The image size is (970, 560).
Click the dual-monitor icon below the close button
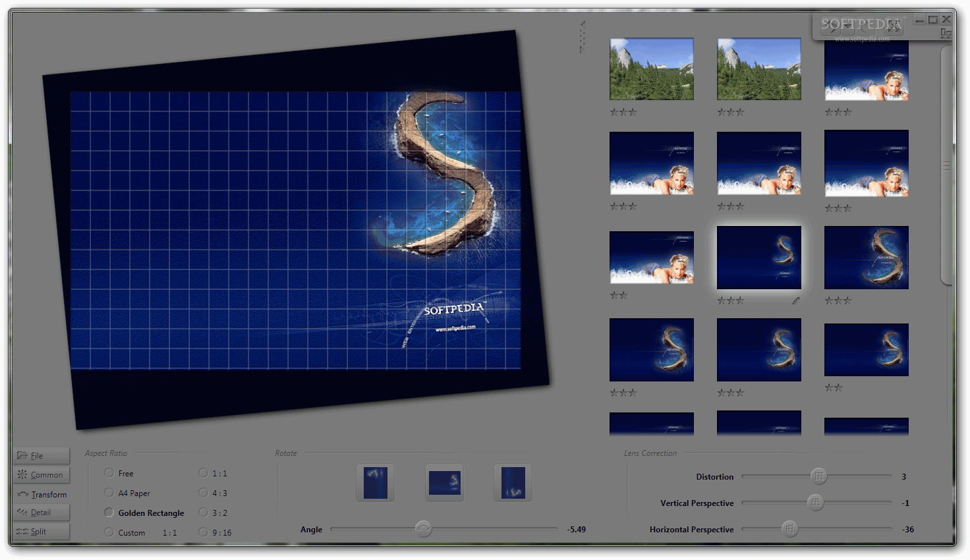[x=946, y=33]
